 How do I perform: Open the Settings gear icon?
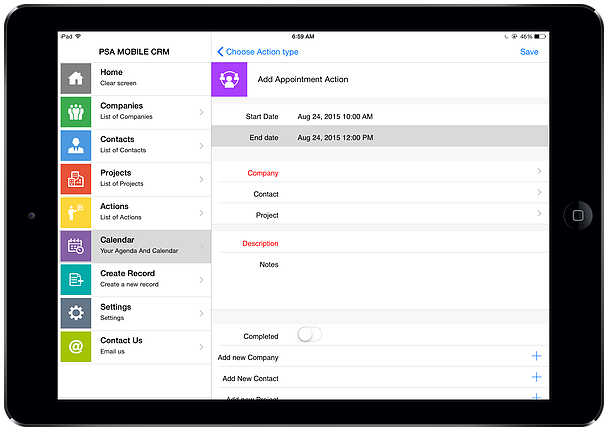tap(76, 313)
